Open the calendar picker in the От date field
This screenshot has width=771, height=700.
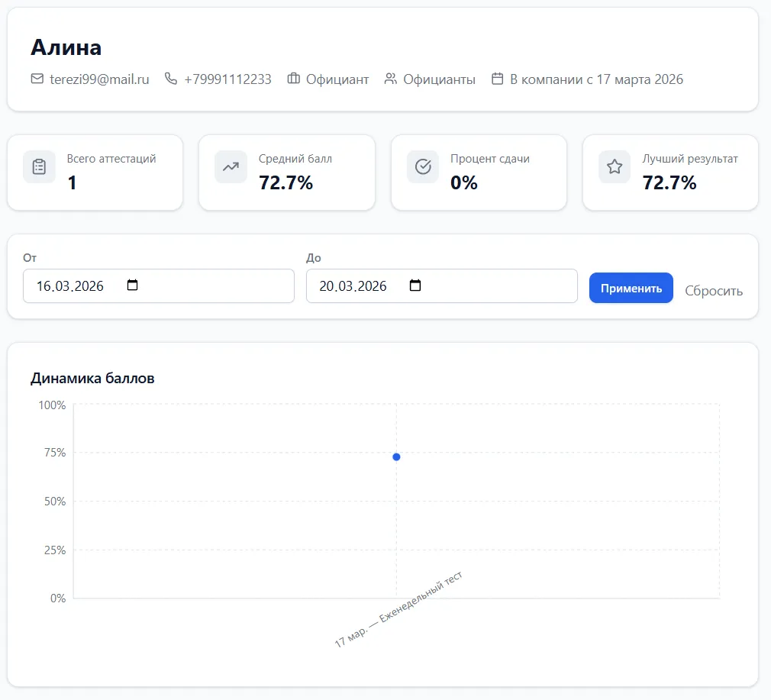(x=132, y=285)
